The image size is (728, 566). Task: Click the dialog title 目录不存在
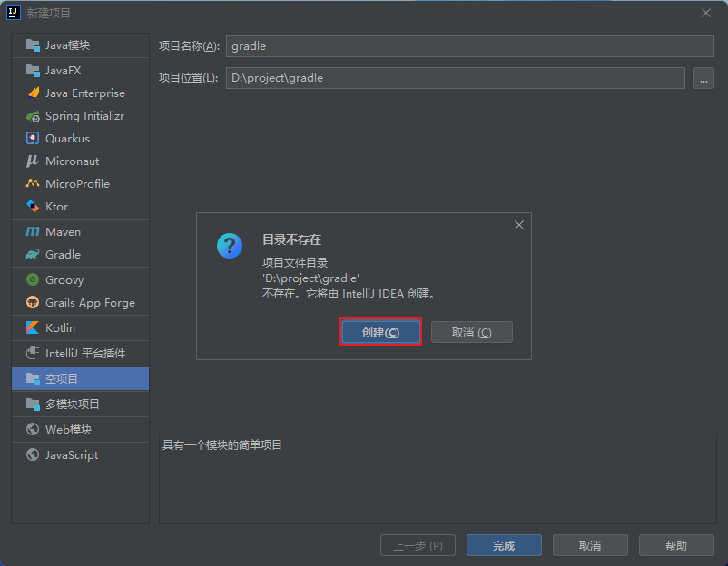pyautogui.click(x=291, y=239)
